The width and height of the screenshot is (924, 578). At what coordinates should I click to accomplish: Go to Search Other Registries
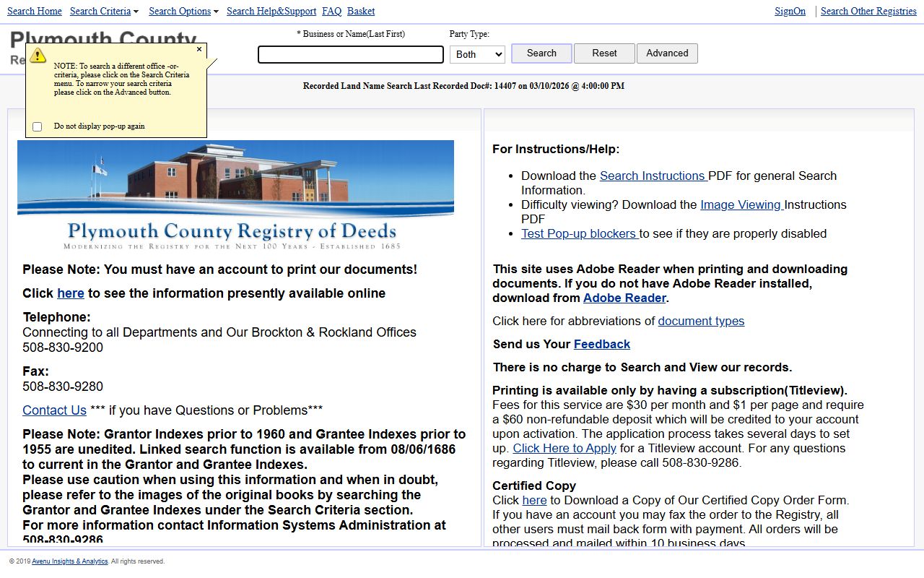point(868,11)
